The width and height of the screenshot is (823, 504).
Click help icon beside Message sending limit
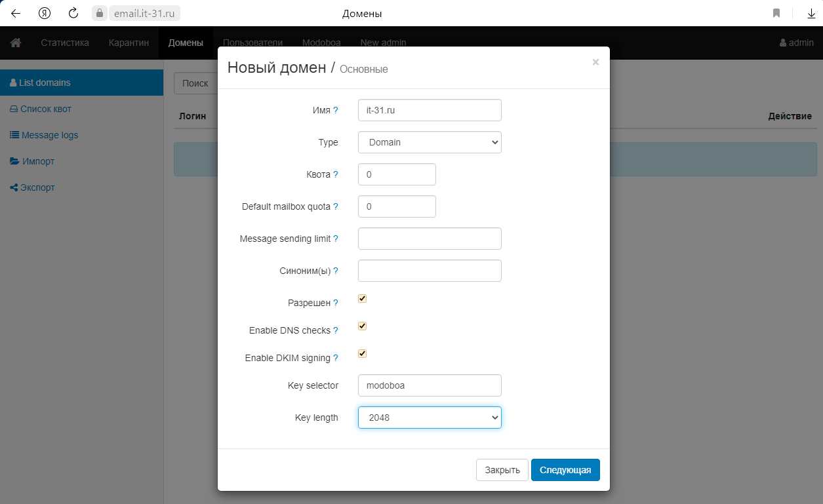click(336, 239)
